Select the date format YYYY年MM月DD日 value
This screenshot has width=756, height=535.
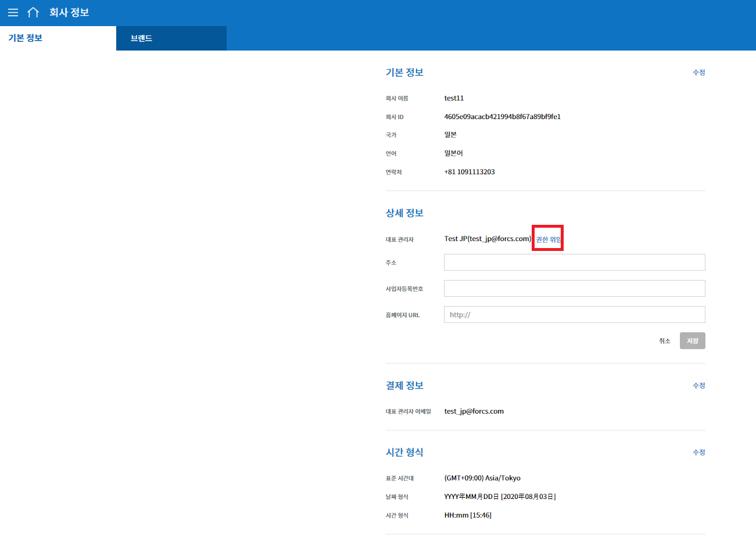tap(500, 497)
